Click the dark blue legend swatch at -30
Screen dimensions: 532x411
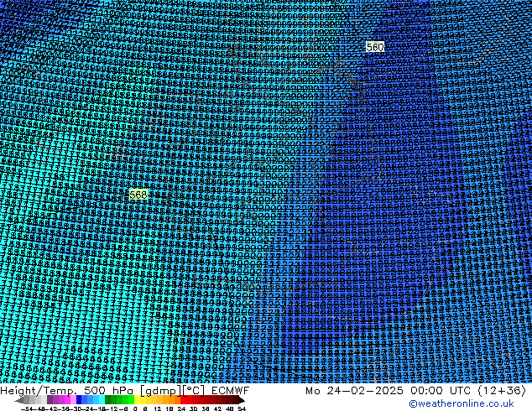pos(79,400)
